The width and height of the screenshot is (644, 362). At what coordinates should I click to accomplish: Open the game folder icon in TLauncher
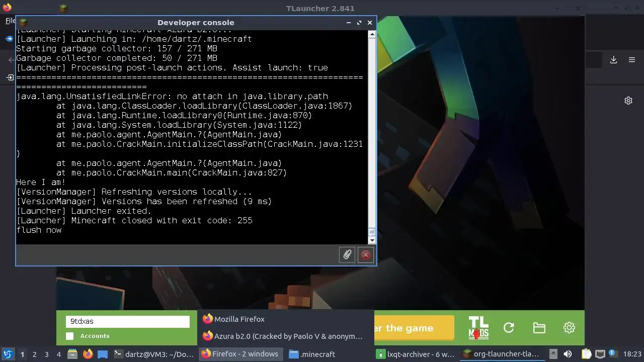pos(539,328)
